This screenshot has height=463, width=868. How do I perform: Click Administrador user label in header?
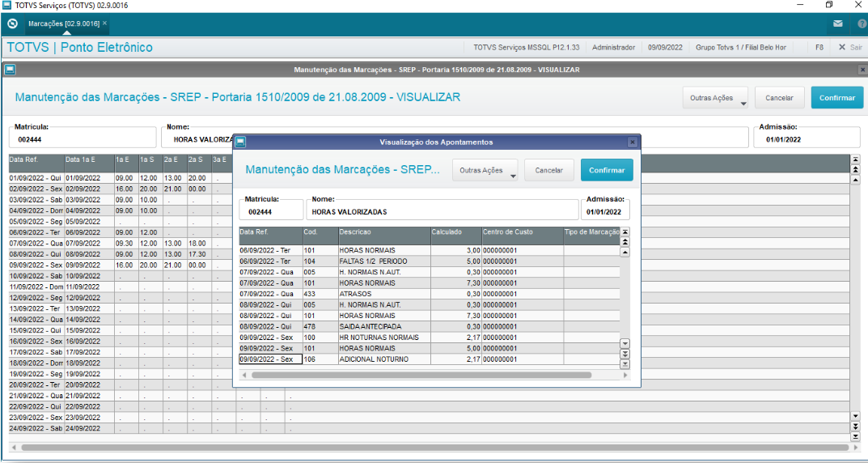pyautogui.click(x=613, y=47)
